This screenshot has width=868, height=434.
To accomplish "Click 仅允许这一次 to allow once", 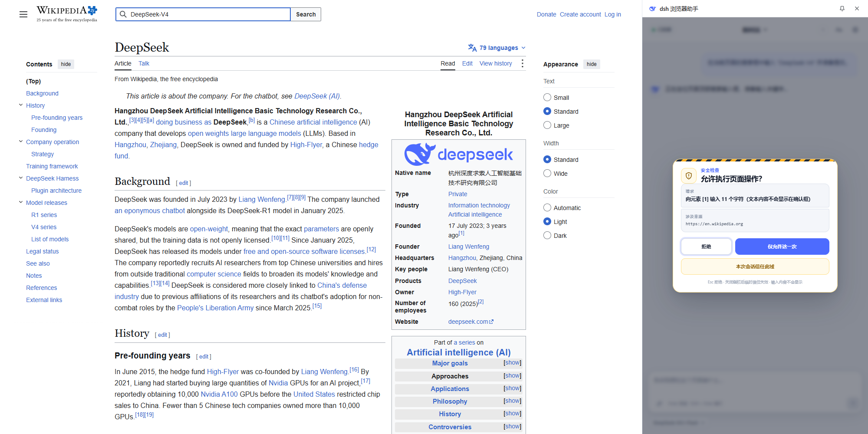I will (782, 247).
